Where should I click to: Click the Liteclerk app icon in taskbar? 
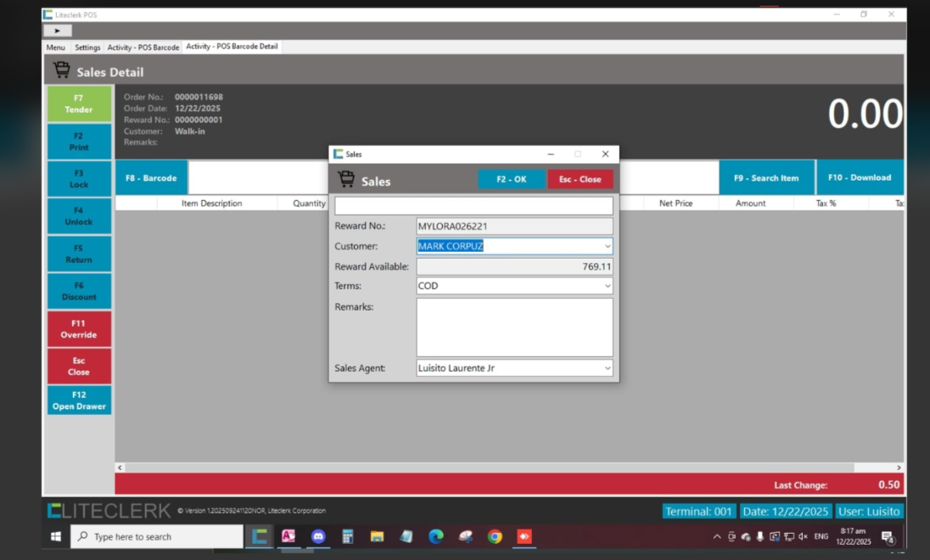click(260, 536)
